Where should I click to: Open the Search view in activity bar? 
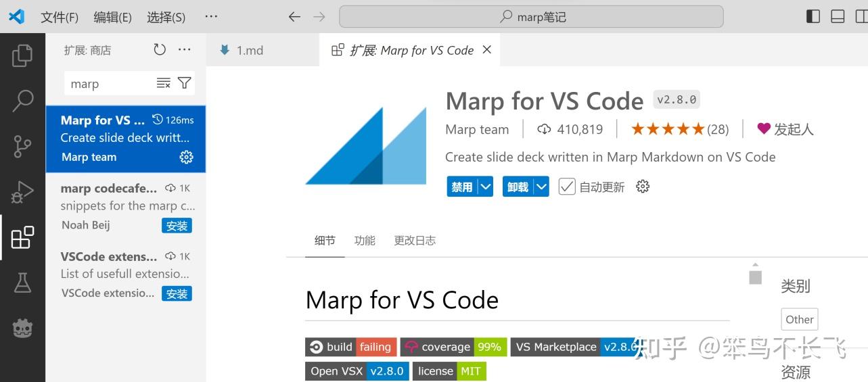point(22,101)
